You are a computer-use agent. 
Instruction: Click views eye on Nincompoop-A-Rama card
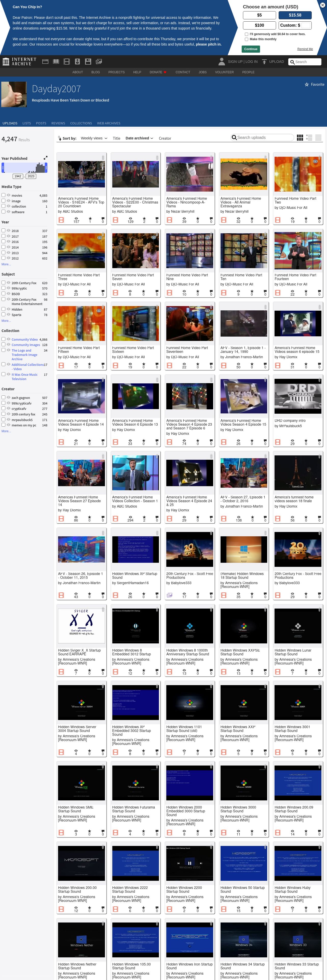[184, 219]
